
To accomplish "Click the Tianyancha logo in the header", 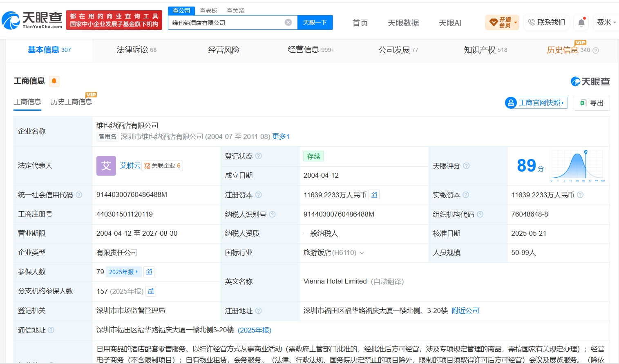I will tap(32, 20).
